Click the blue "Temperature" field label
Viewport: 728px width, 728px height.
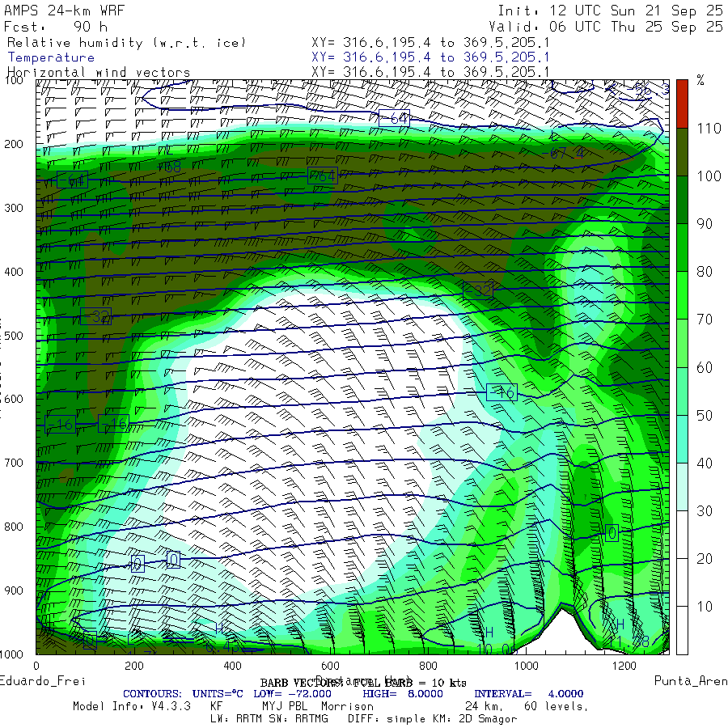pyautogui.click(x=51, y=57)
